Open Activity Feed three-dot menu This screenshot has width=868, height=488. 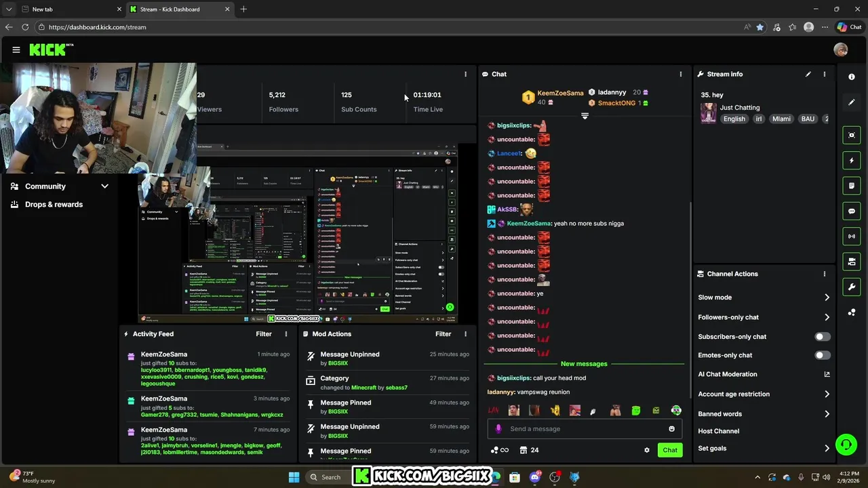(286, 333)
